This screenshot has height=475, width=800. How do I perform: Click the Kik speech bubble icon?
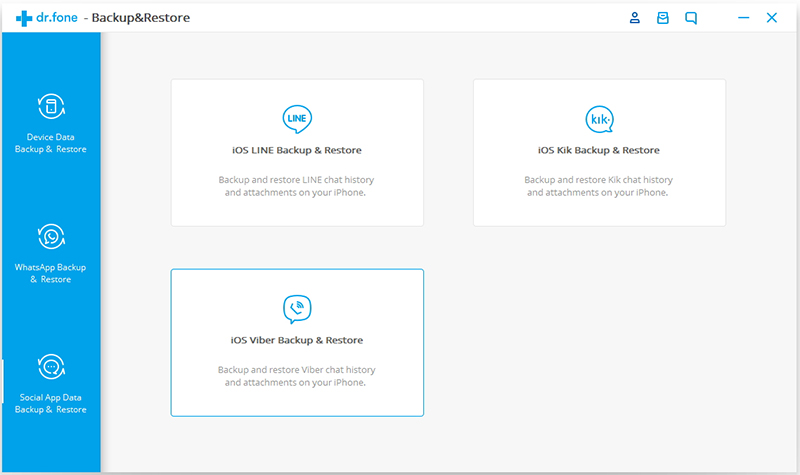[599, 119]
